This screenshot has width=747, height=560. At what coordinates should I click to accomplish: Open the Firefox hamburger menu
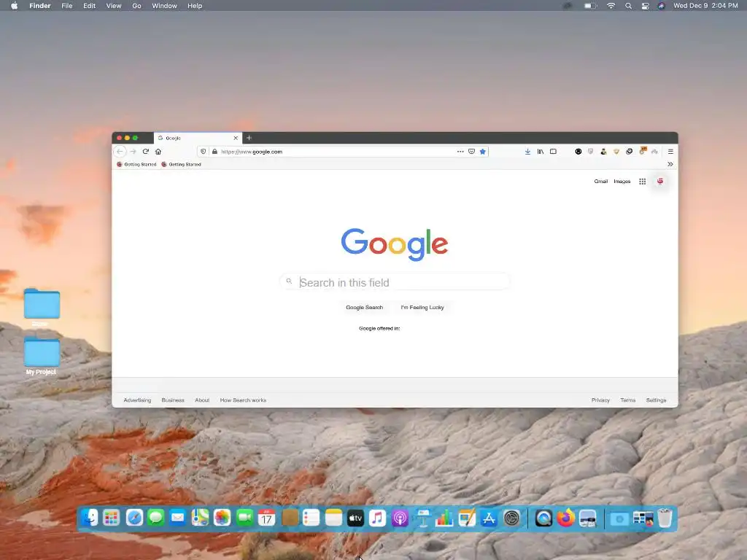click(x=670, y=152)
